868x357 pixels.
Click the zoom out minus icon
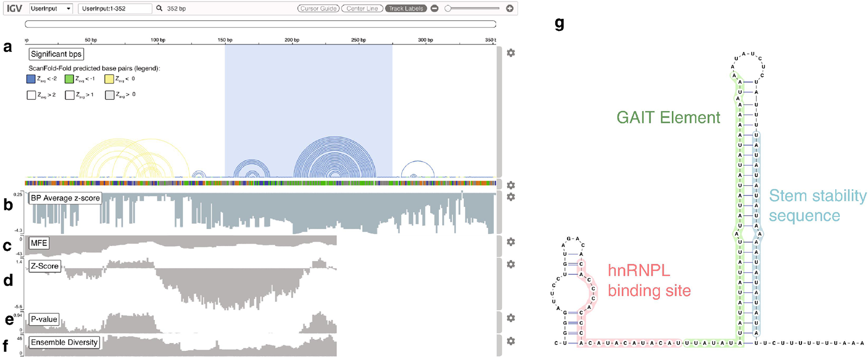point(434,8)
